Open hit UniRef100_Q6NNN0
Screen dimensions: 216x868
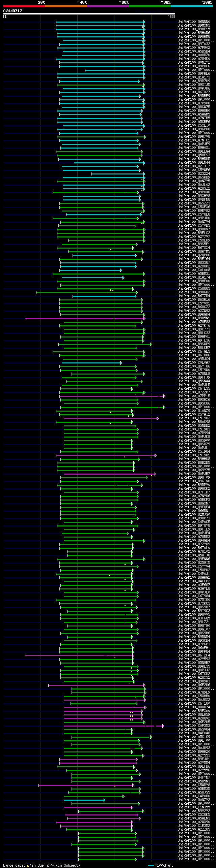[194, 22]
